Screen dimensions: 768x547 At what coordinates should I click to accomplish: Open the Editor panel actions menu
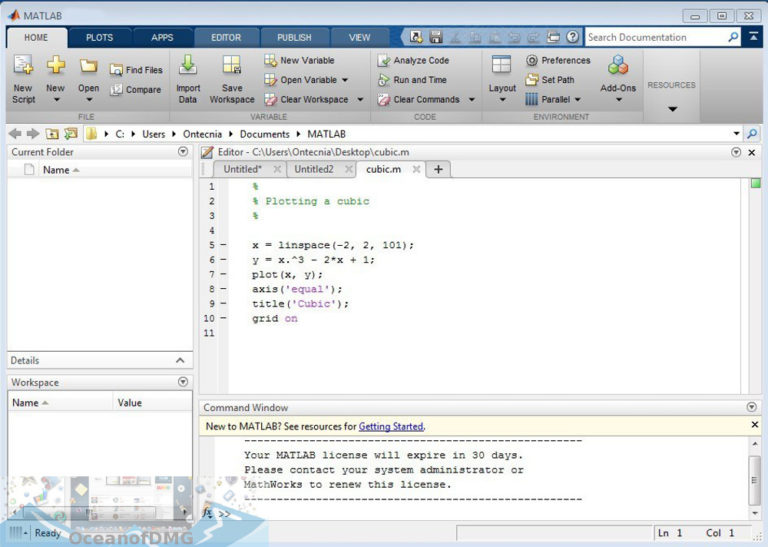click(x=736, y=152)
